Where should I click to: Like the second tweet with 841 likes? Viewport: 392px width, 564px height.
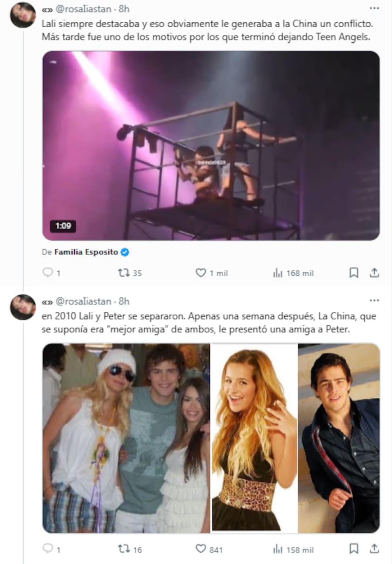coord(201,549)
